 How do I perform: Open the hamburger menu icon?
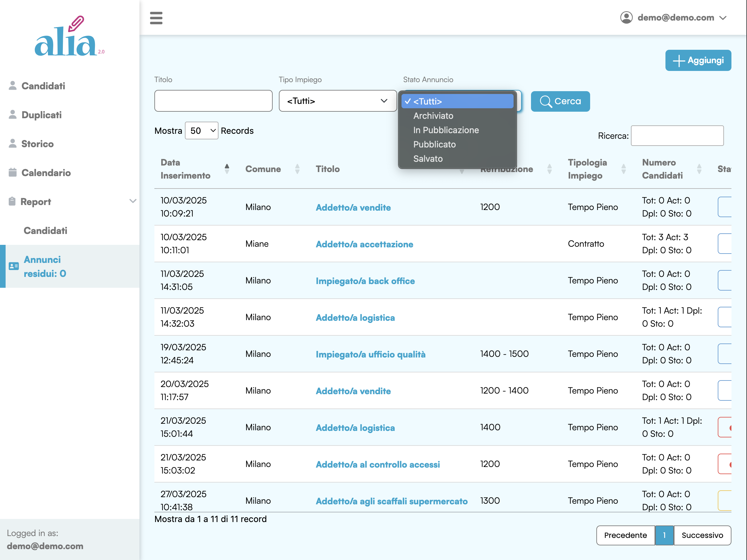tap(156, 18)
